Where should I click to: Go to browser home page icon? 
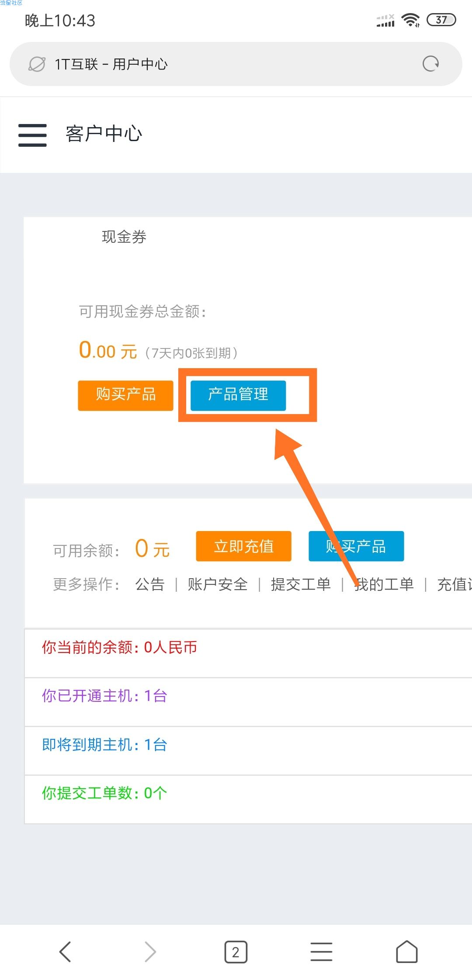pyautogui.click(x=407, y=952)
